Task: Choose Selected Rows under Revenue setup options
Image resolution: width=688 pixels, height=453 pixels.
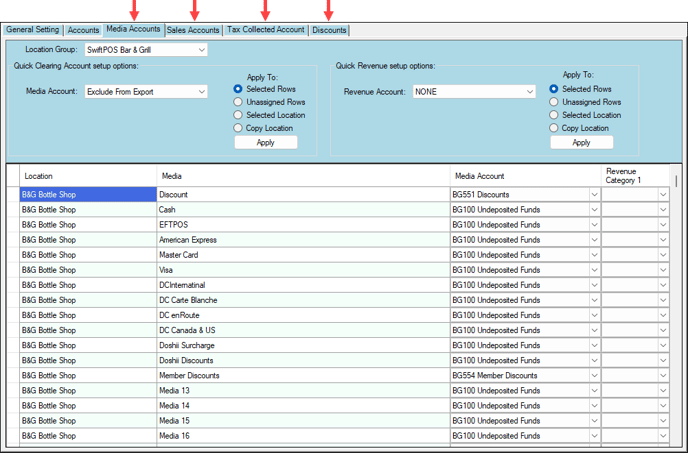Action: [554, 89]
